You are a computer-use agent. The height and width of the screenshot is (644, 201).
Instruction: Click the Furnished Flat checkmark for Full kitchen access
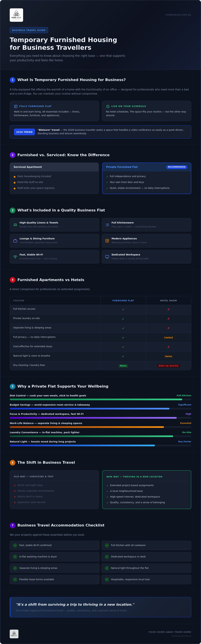tap(123, 310)
